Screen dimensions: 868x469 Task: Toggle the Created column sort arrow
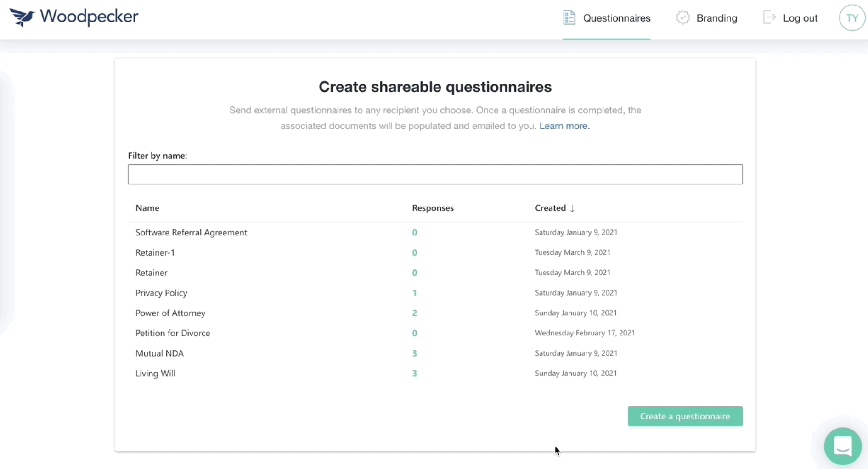[572, 208]
